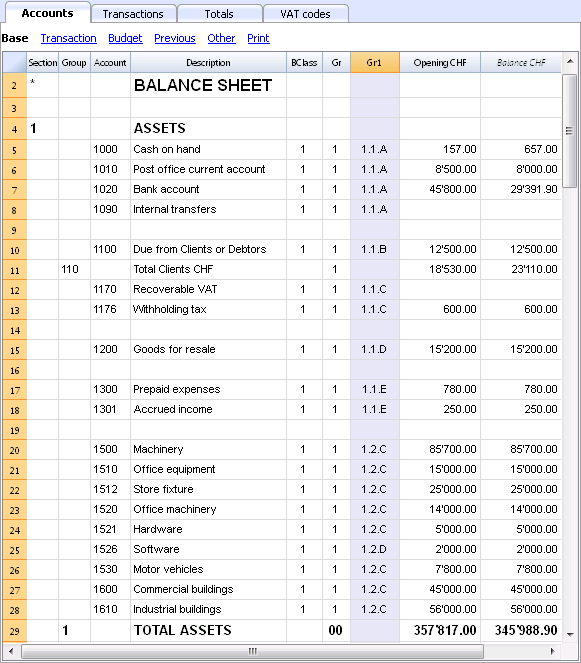The height and width of the screenshot is (663, 581).
Task: Open the Totals tab
Action: tap(219, 14)
